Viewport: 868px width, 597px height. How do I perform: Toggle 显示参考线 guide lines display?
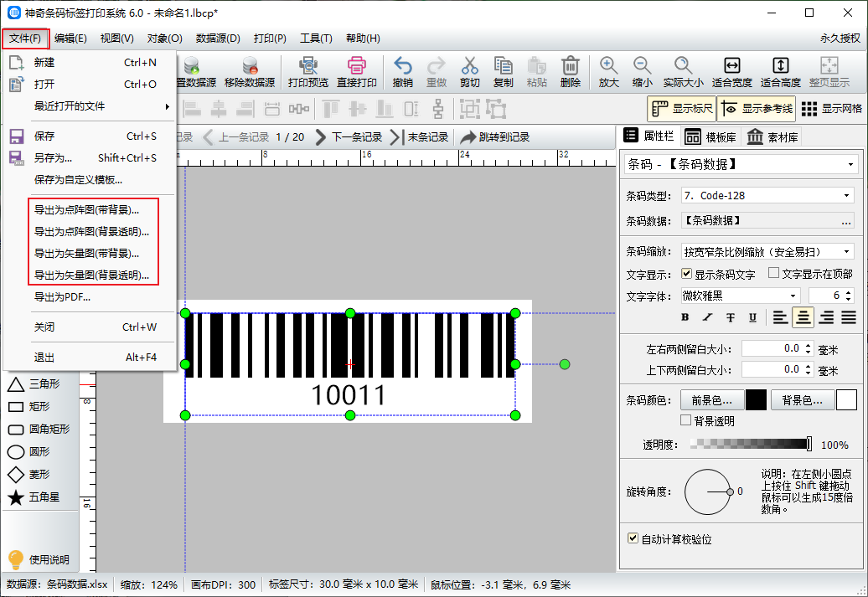click(757, 109)
